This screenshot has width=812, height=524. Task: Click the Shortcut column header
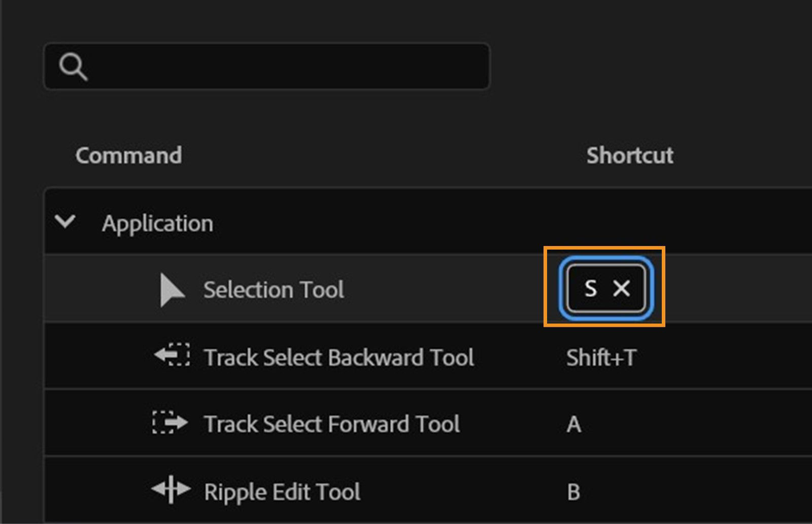click(x=629, y=156)
